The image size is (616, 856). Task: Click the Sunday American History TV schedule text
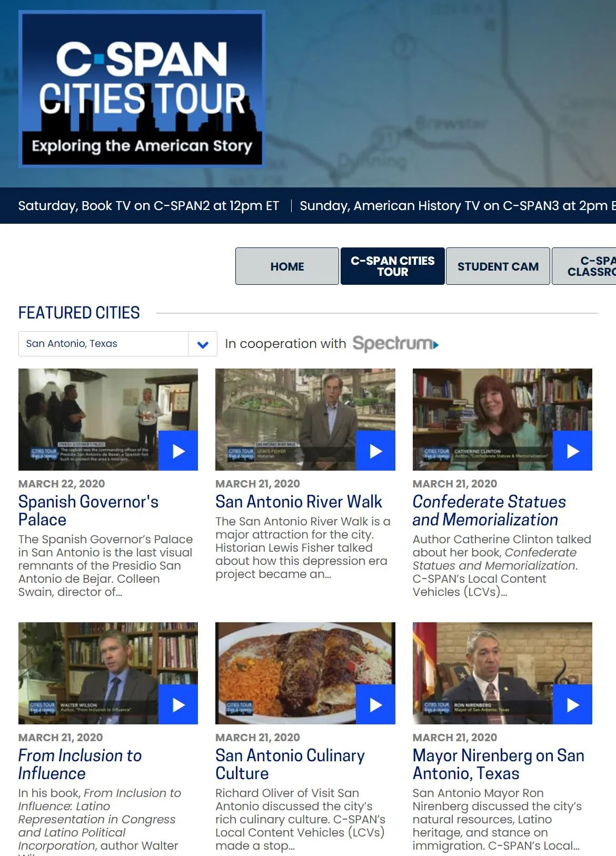[458, 206]
